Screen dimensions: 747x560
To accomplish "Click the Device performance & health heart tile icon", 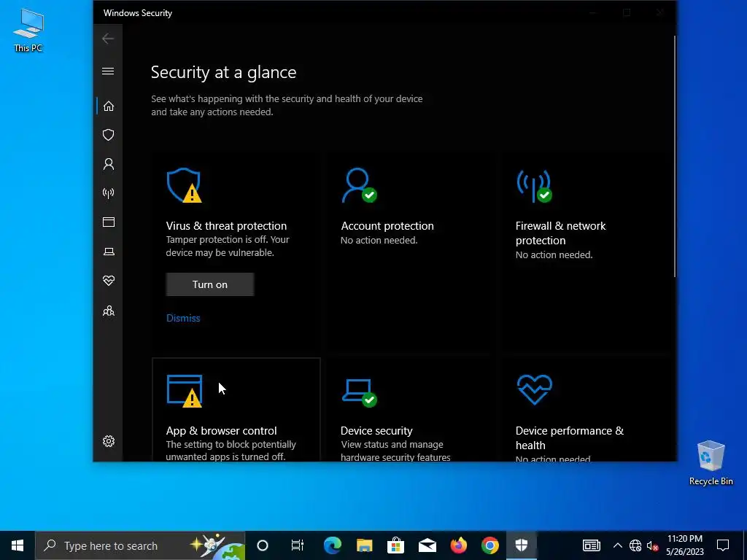I will [x=535, y=389].
